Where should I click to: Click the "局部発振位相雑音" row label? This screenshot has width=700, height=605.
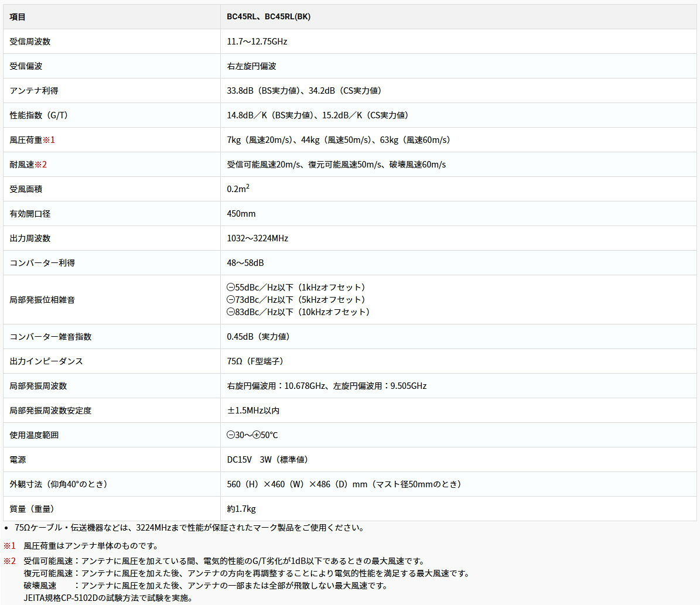click(x=42, y=300)
